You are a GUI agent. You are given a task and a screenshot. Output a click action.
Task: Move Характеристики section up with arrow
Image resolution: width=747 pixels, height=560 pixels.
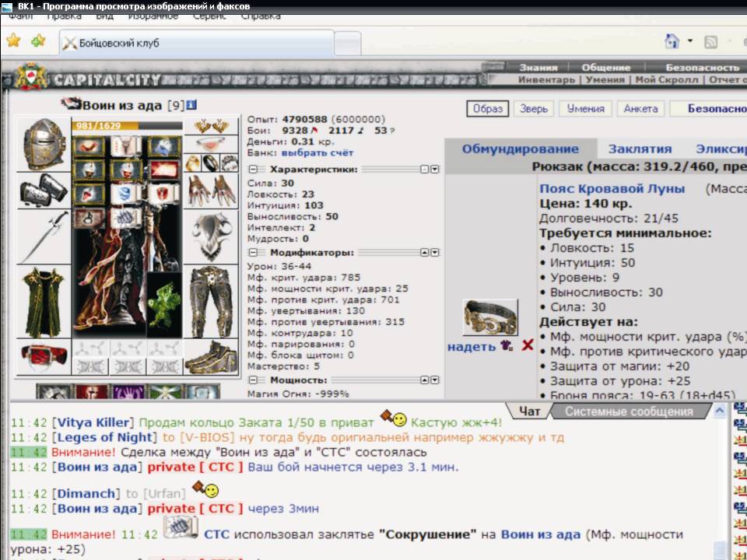coord(425,170)
